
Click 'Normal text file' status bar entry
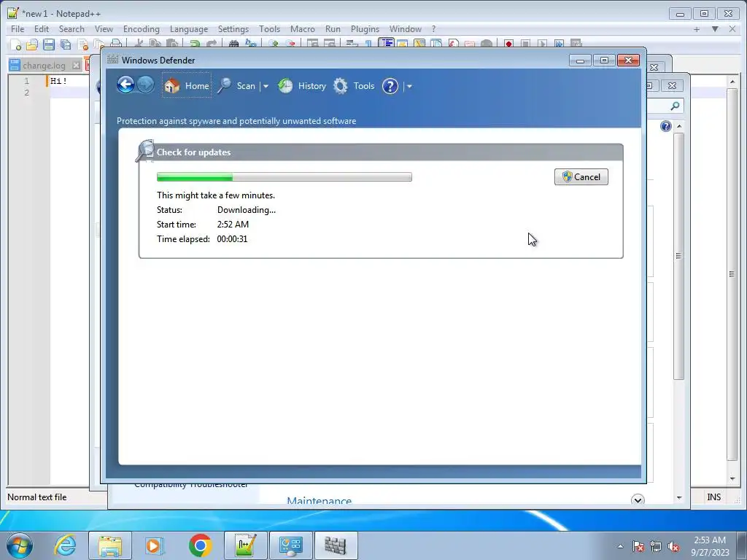pos(36,497)
